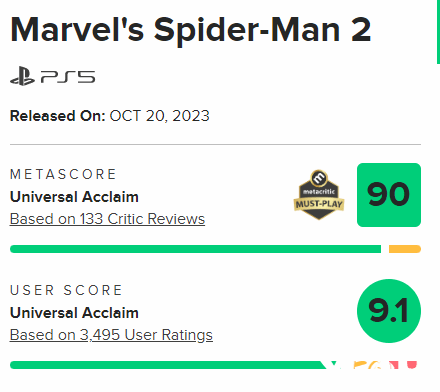This screenshot has width=440, height=392.
Task: Click the METASCORE heading label
Action: click(63, 174)
